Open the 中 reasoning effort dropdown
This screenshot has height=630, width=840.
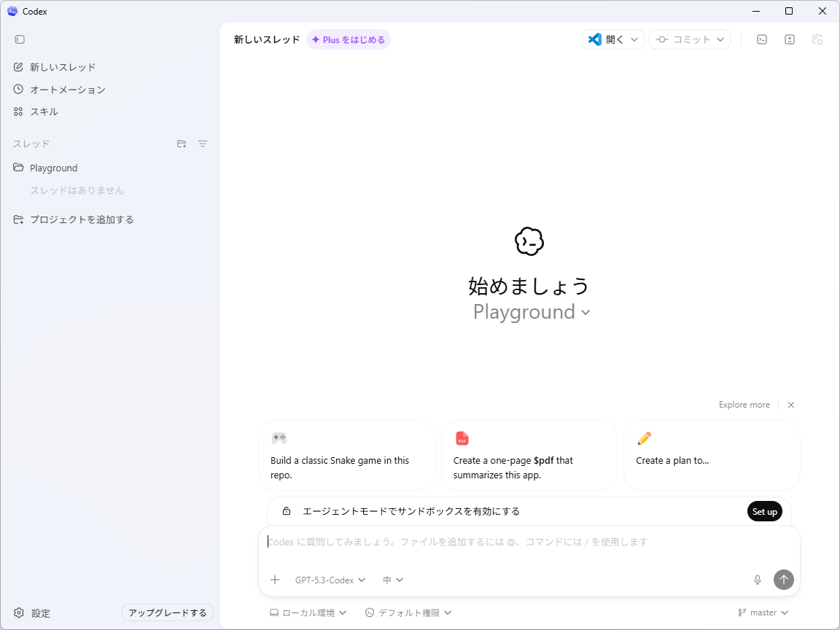(392, 580)
